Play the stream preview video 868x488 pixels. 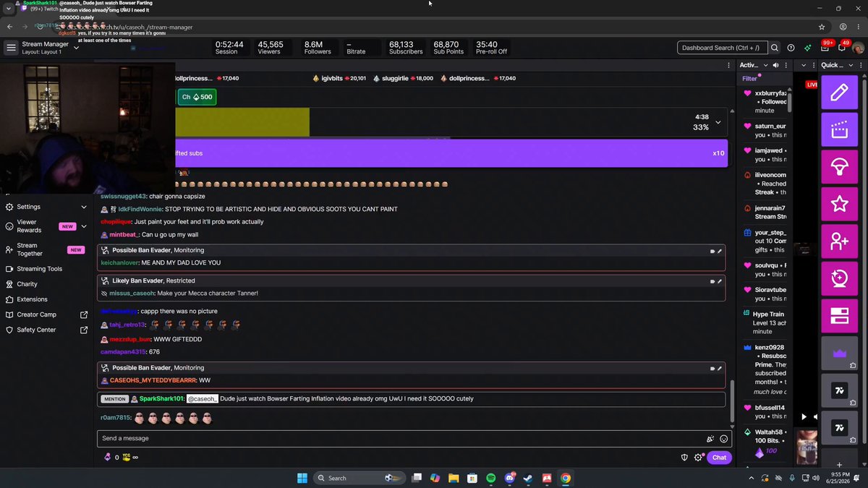[804, 416]
